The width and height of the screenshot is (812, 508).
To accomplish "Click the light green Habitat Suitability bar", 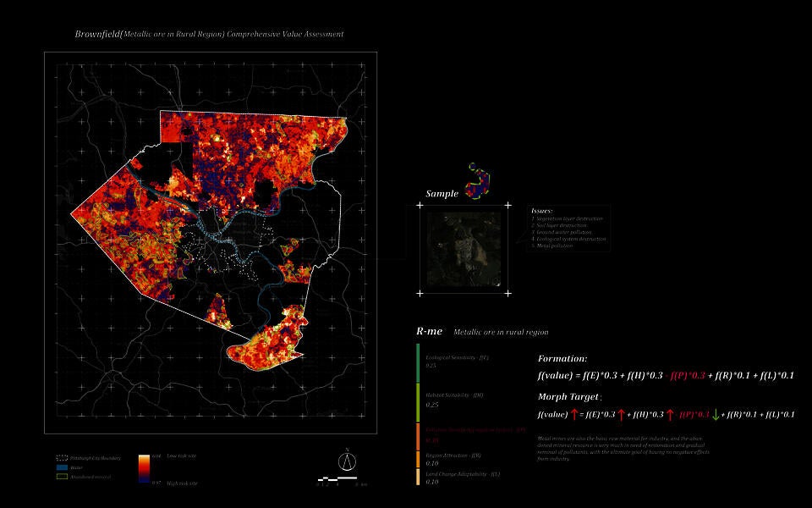I will (418, 402).
